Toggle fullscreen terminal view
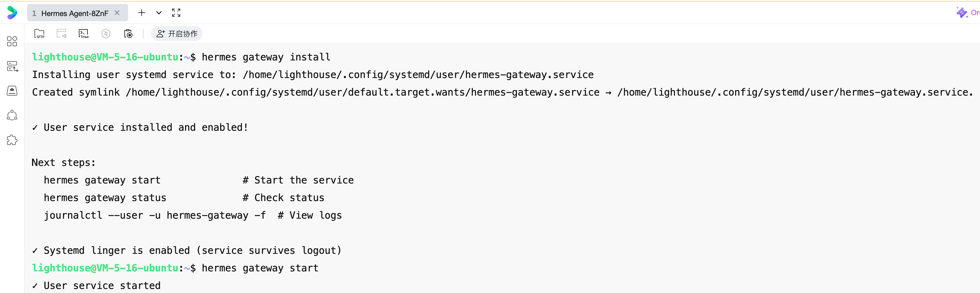This screenshot has width=980, height=293. click(176, 13)
